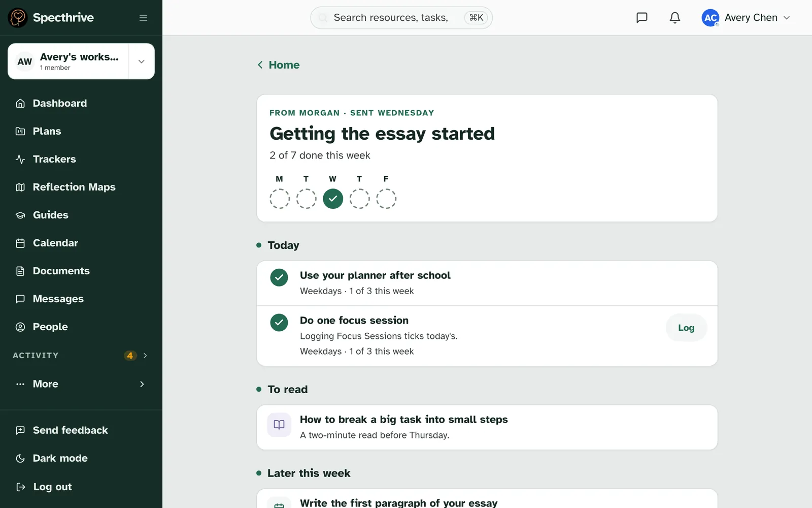
Task: Expand the More menu
Action: click(81, 384)
